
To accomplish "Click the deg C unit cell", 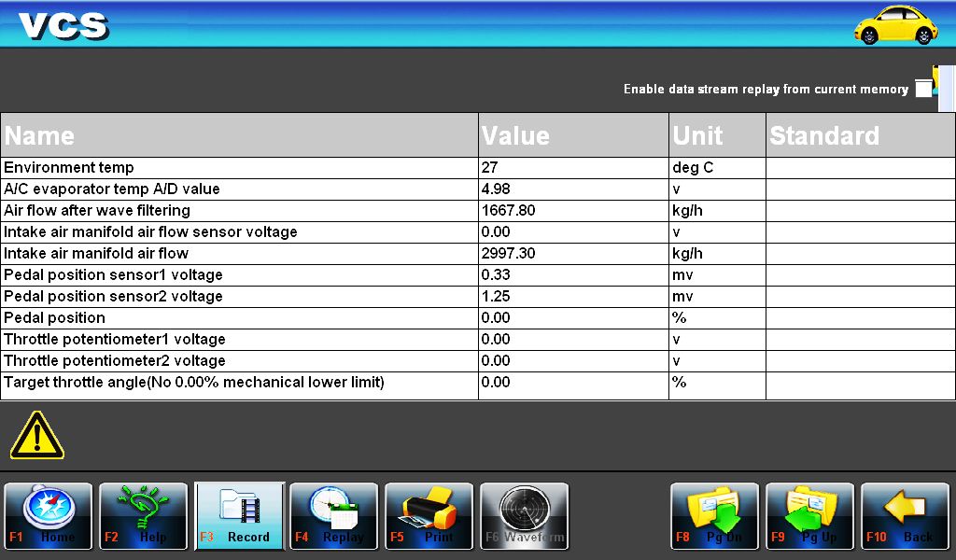I will tap(717, 168).
